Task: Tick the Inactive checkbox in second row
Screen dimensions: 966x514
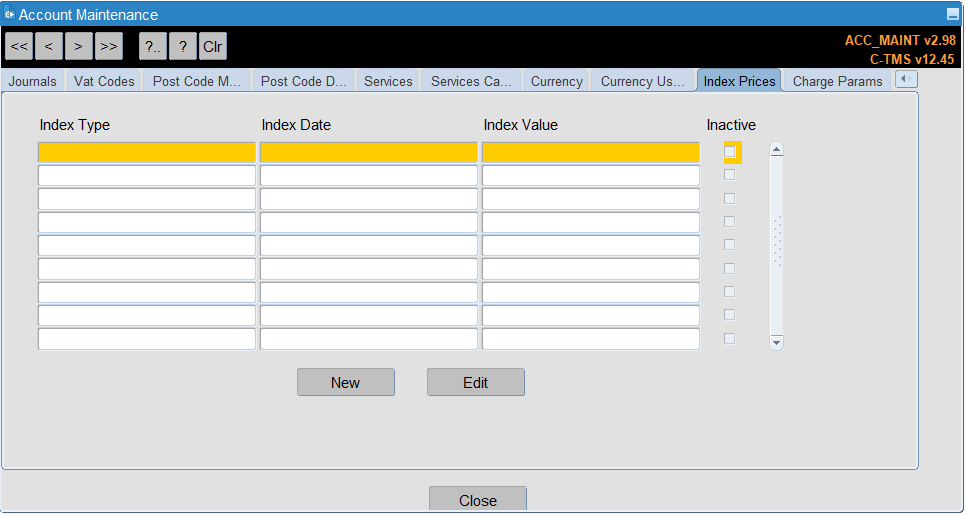Action: pos(729,175)
